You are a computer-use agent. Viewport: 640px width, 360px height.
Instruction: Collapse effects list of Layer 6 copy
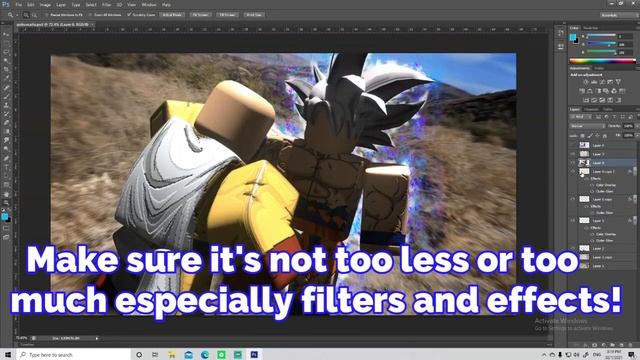click(635, 199)
